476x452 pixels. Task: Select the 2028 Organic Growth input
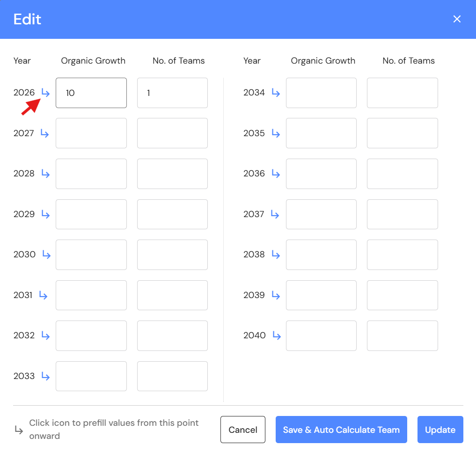[91, 174]
